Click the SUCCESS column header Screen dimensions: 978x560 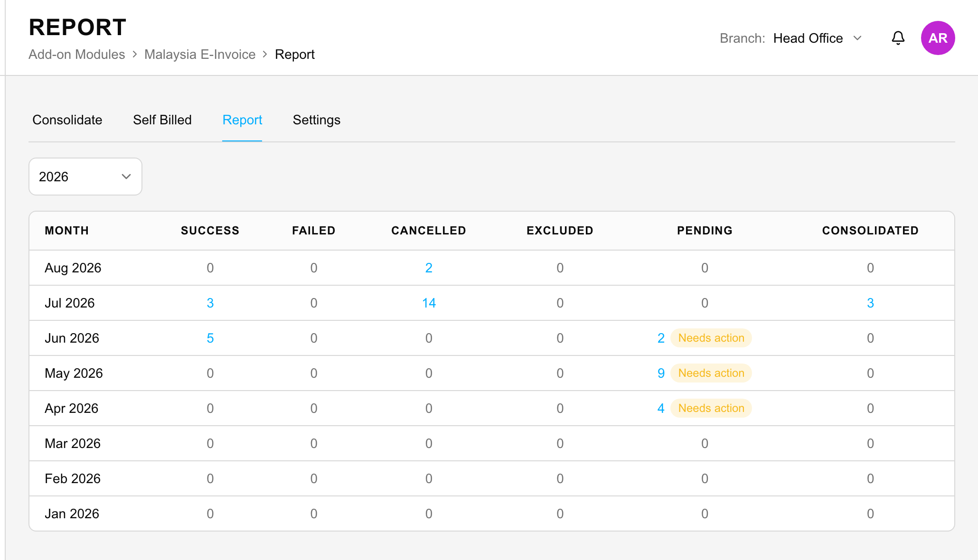pos(210,231)
